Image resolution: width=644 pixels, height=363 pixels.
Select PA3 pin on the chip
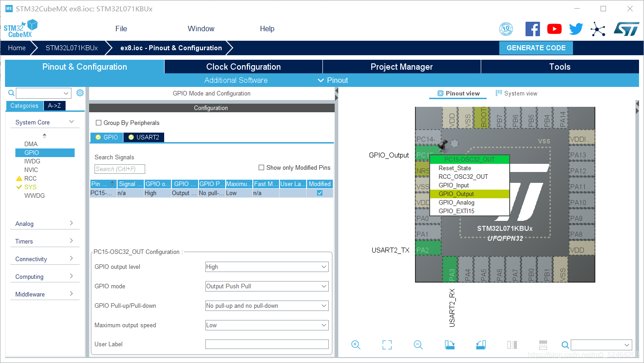click(450, 269)
